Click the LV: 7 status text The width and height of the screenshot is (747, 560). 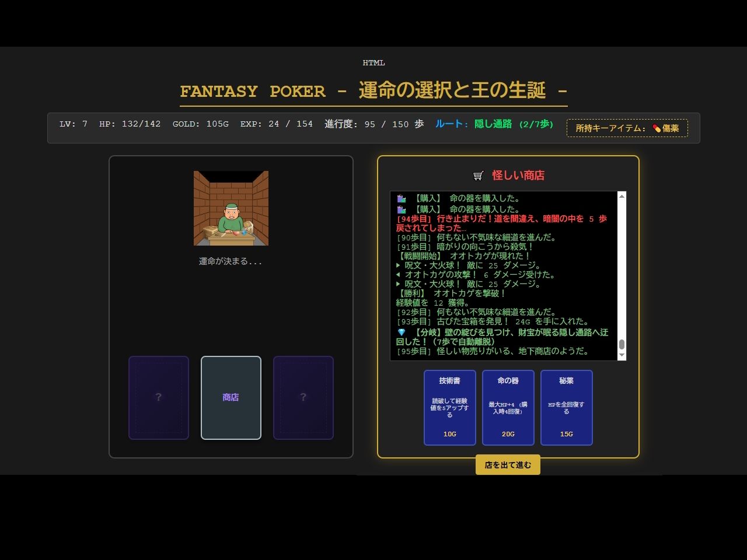74,124
